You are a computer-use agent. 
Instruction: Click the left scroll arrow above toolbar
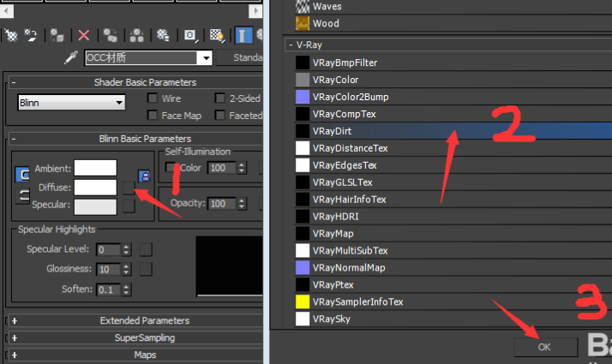pos(6,11)
